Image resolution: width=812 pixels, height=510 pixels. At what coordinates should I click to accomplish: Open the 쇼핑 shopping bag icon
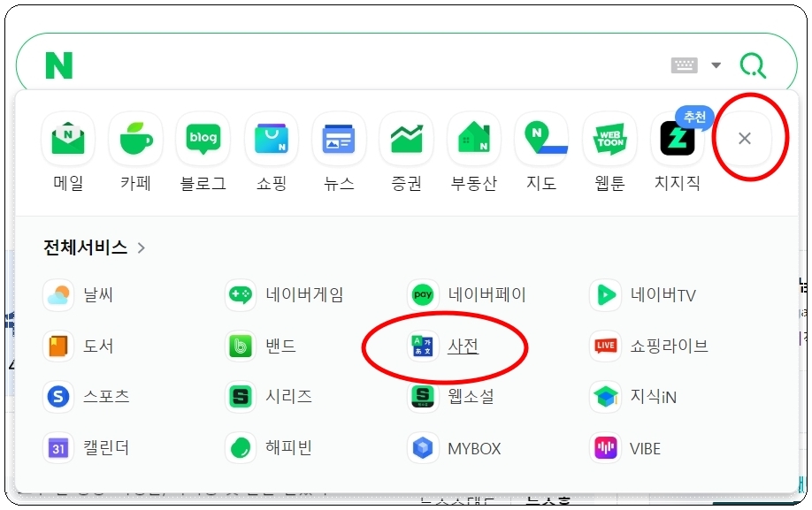[271, 138]
